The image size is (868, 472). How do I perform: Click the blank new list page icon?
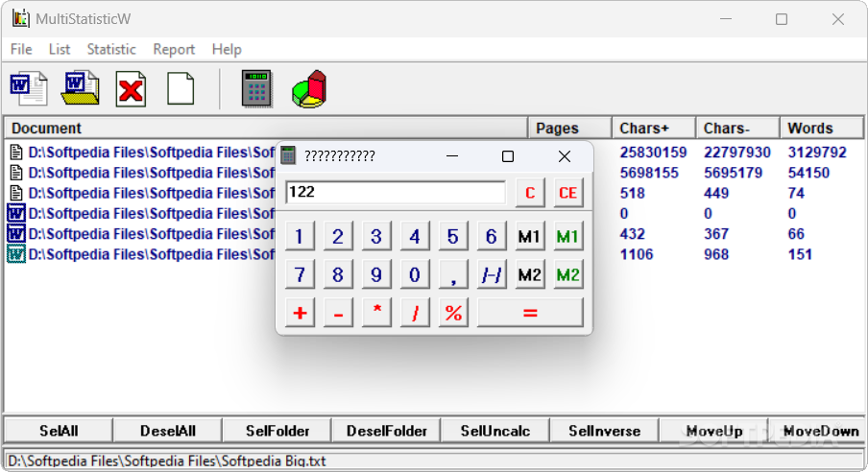pyautogui.click(x=181, y=88)
